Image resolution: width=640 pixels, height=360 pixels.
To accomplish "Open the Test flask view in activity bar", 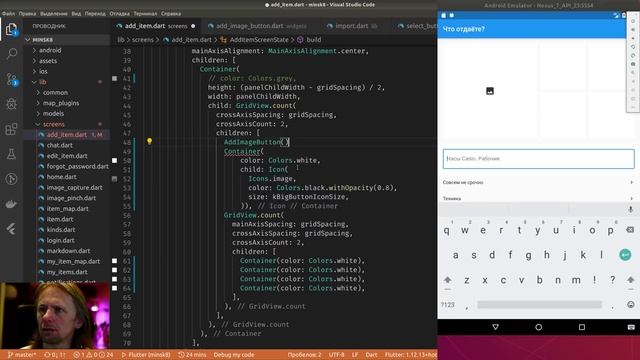I will (11, 154).
